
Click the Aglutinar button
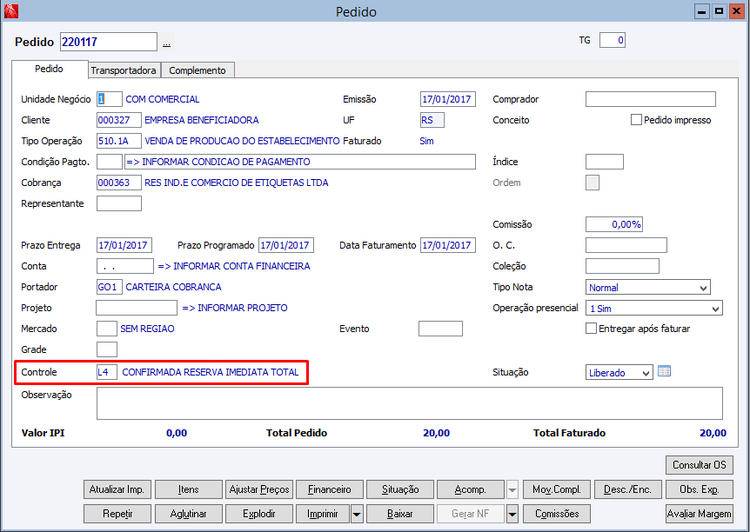click(188, 514)
